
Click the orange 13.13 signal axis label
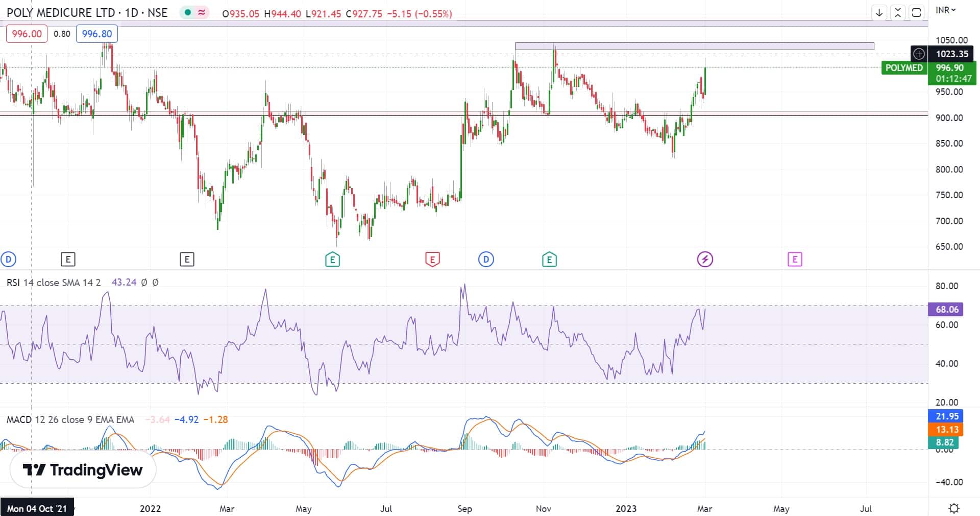coord(946,430)
